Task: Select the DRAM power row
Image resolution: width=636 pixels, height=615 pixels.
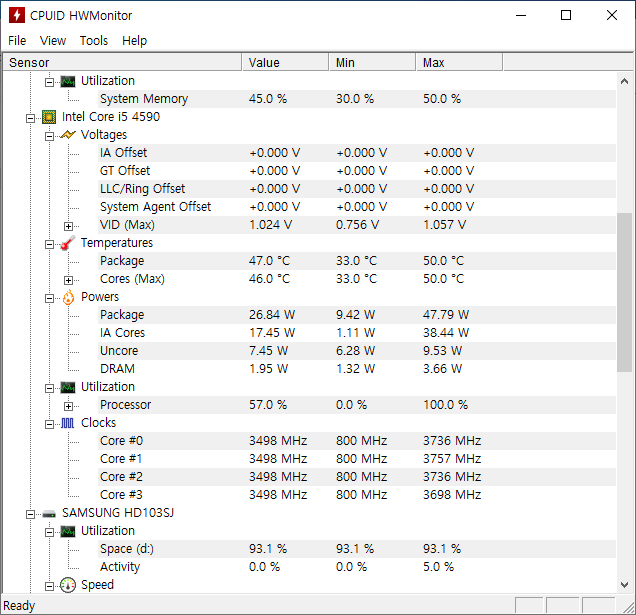Action: pyautogui.click(x=357, y=369)
